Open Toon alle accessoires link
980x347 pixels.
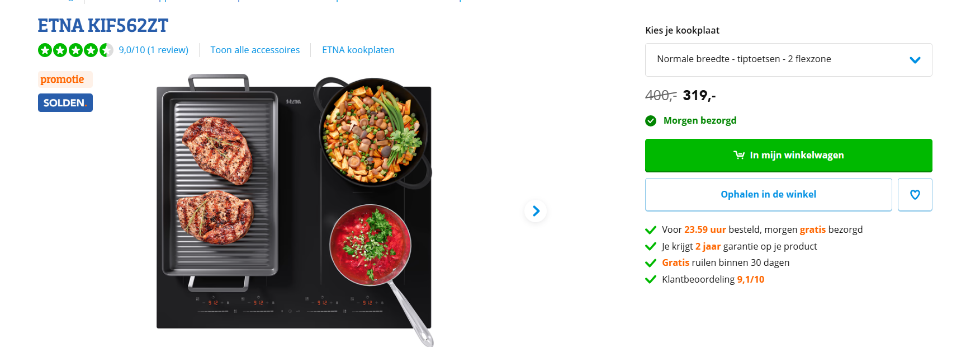[255, 50]
